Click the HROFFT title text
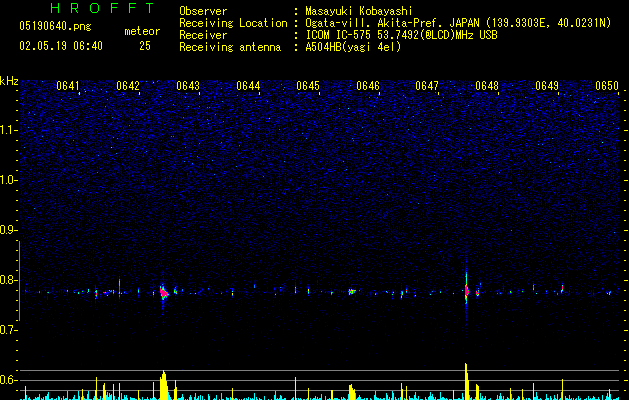 pyautogui.click(x=102, y=8)
